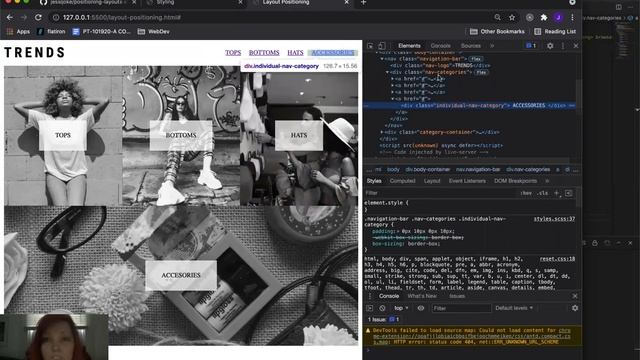Image resolution: width=640 pixels, height=360 pixels.
Task: Select the What's New drawer tab
Action: (422, 296)
